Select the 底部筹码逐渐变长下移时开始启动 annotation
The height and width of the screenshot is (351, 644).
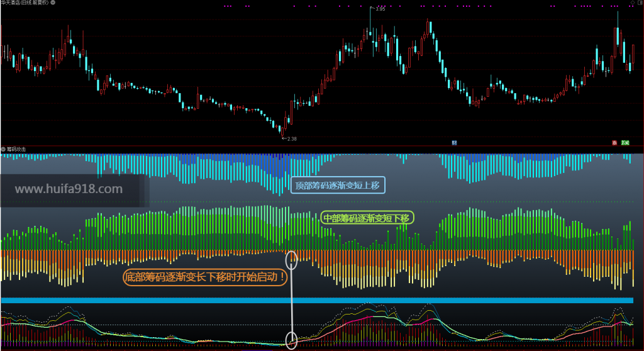pos(204,277)
